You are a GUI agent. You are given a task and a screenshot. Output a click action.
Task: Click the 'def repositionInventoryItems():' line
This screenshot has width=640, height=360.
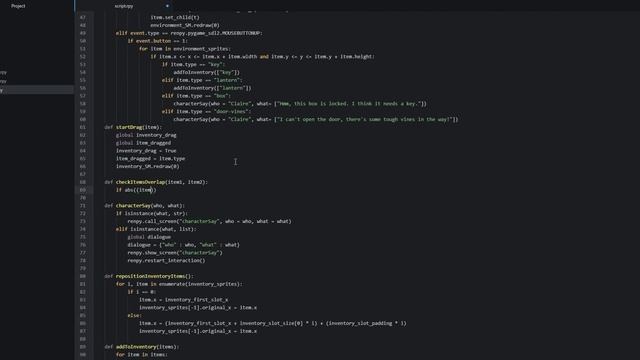click(149, 276)
